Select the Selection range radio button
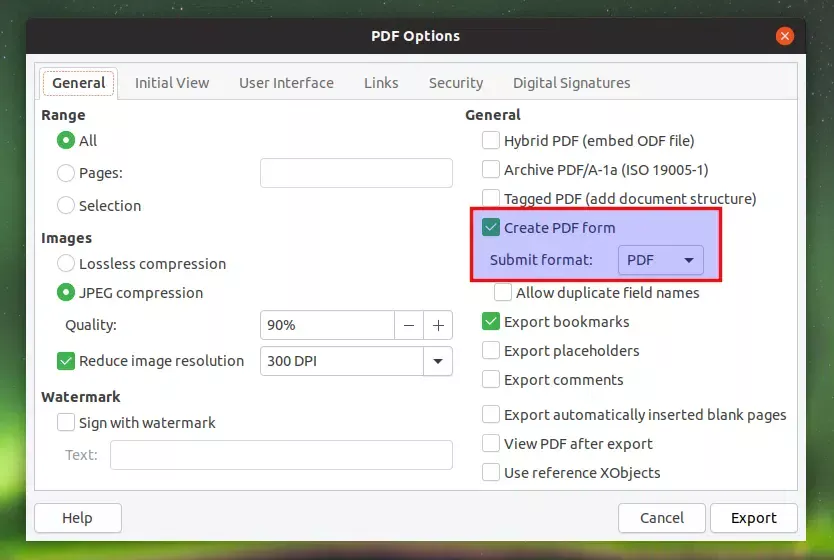The image size is (834, 560). [66, 206]
